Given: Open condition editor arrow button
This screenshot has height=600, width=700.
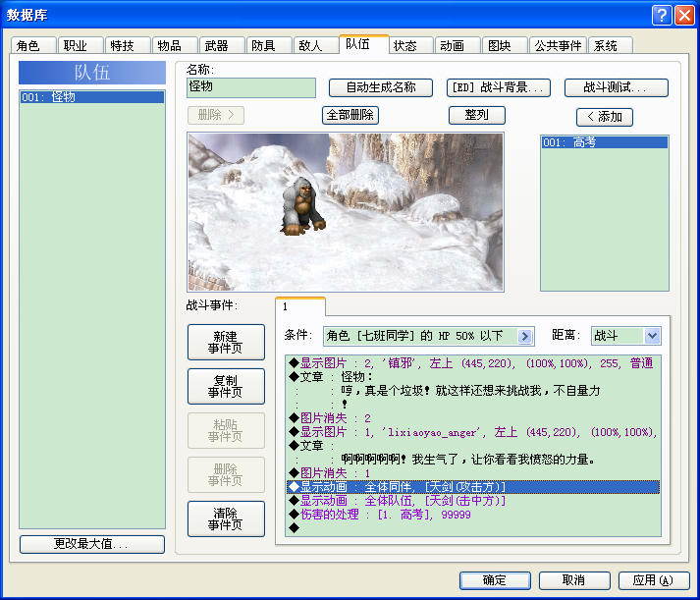Looking at the screenshot, I should [x=525, y=336].
